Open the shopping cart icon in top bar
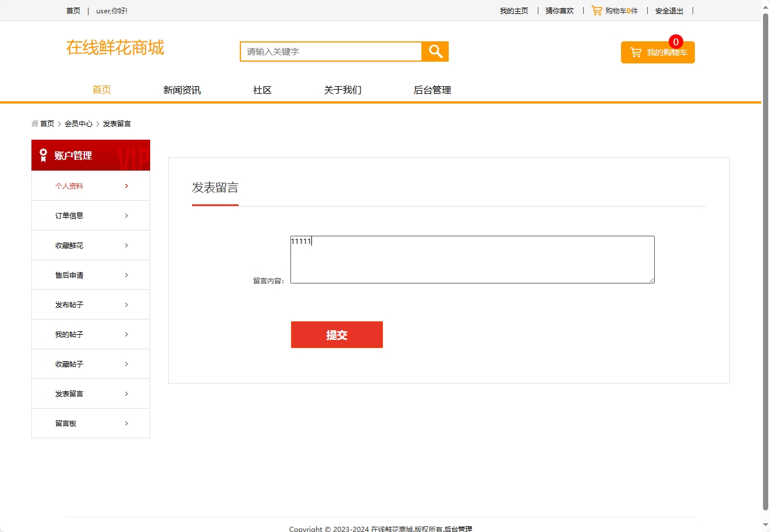Viewport: 770px width, 532px height. 597,10
